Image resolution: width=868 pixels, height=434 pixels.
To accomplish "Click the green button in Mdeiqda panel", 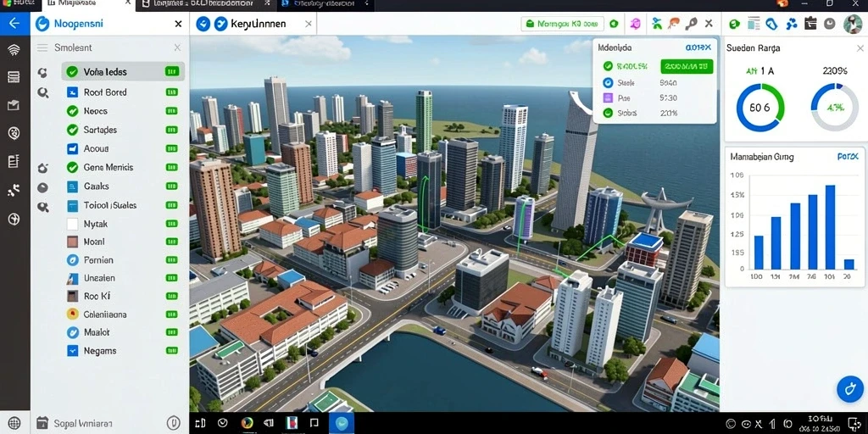I will click(687, 66).
